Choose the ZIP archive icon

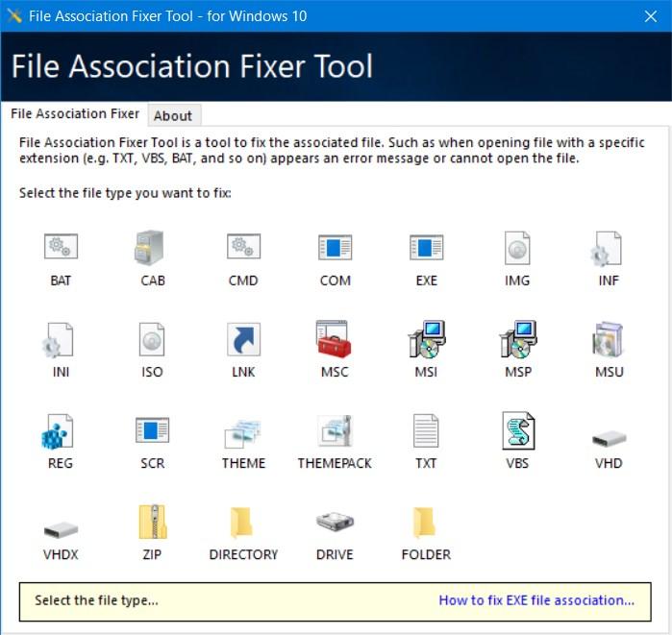click(x=153, y=522)
